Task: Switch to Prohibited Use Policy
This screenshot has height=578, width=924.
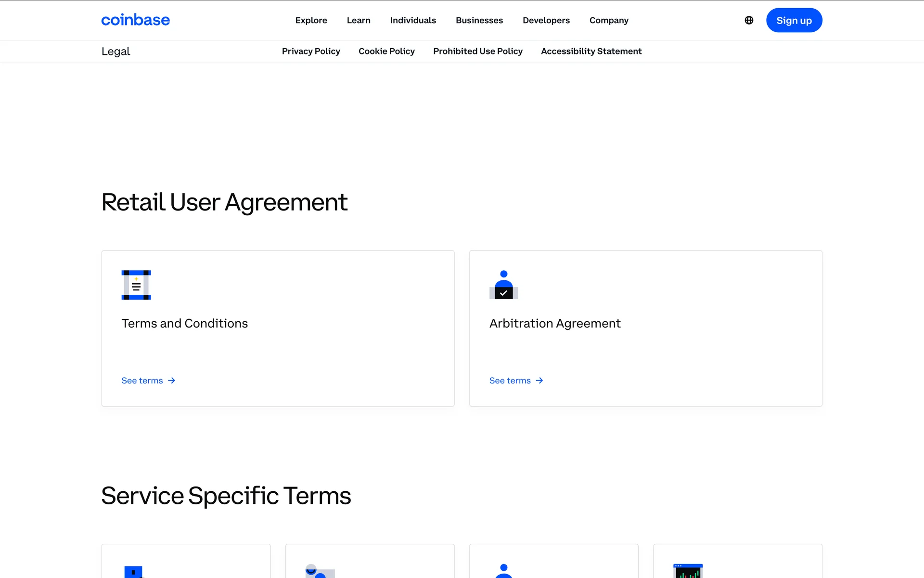Action: point(477,51)
